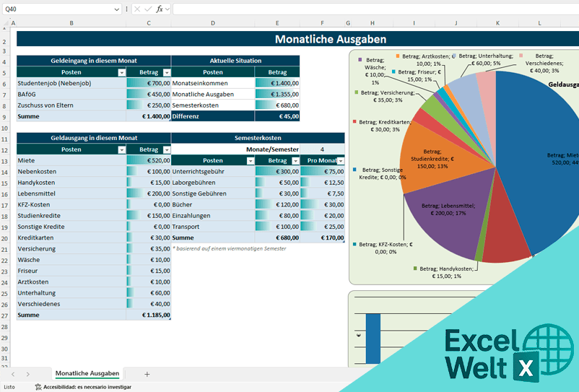Select the € 1.185,00 sum cell
This screenshot has width=579, height=392.
point(149,315)
